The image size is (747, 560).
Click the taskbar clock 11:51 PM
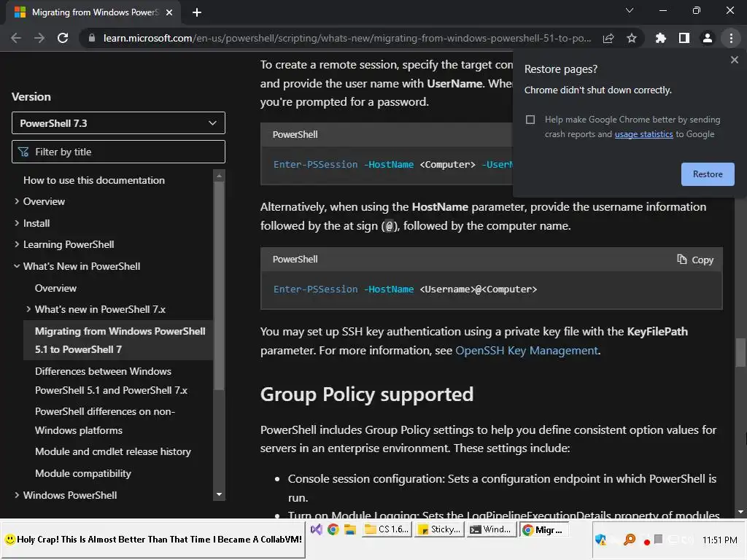tap(719, 540)
